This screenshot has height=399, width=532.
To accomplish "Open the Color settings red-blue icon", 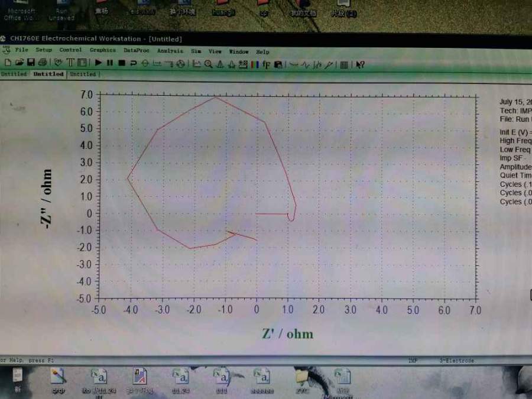I will coord(255,64).
